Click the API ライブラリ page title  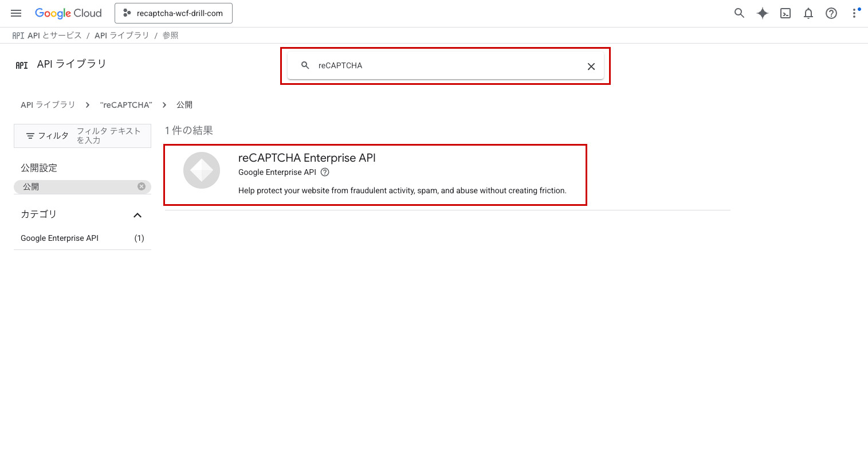72,64
